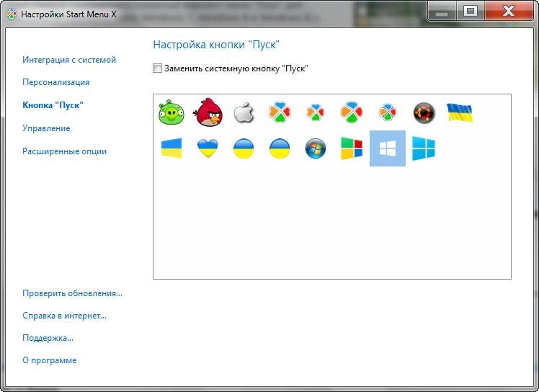
Task: Switch to the Персонализация section
Action: pyautogui.click(x=55, y=82)
